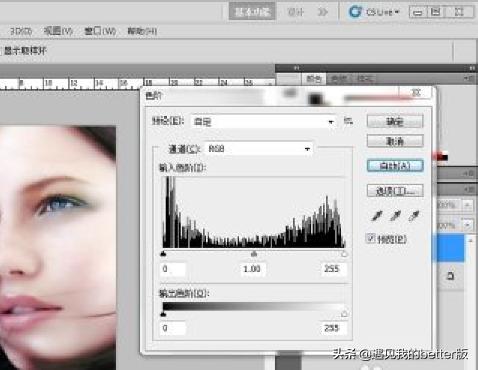Click the input white point slider handle
478x370 pixels.
344,254
